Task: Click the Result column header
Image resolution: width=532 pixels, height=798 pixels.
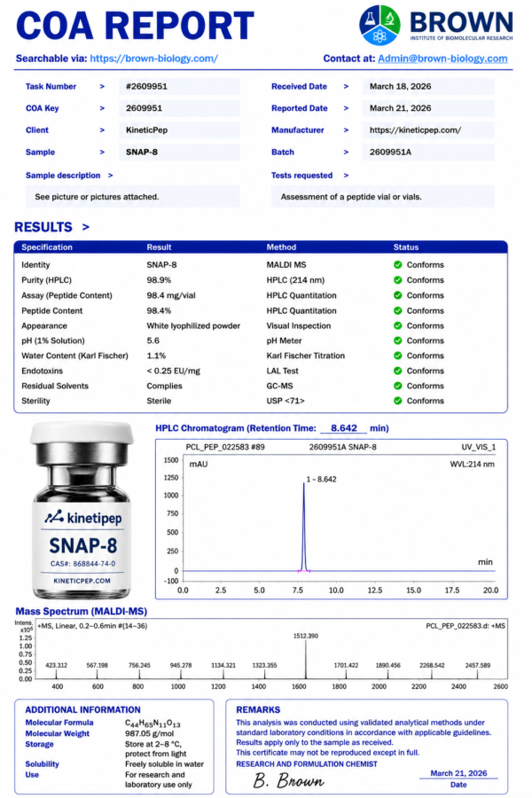Action: pyautogui.click(x=159, y=247)
